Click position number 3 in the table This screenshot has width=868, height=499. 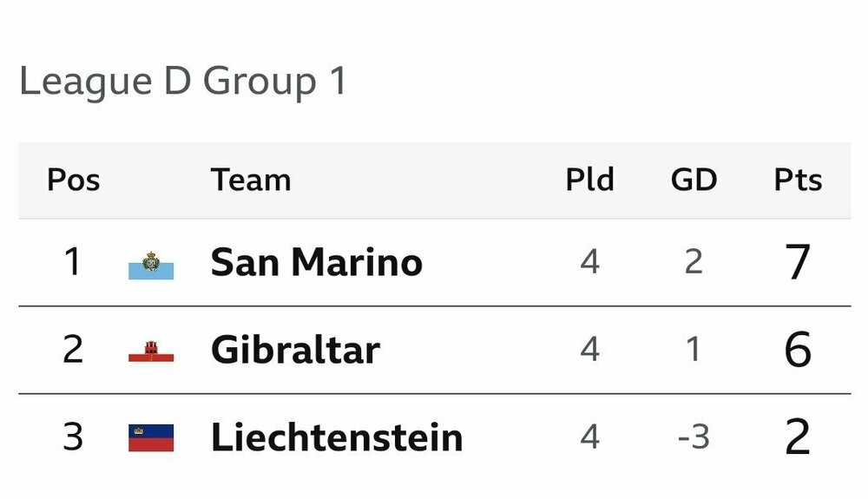73,437
